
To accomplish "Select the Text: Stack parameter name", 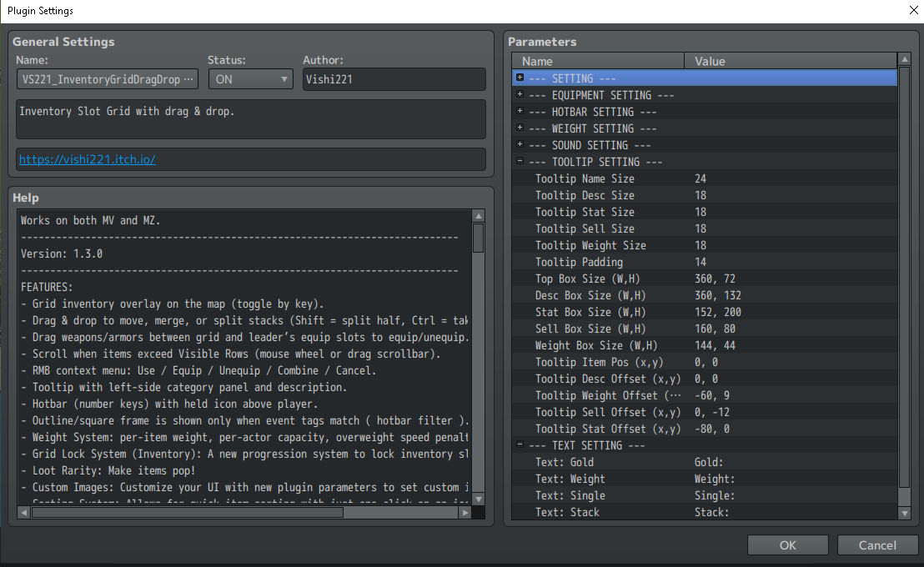I will [567, 512].
